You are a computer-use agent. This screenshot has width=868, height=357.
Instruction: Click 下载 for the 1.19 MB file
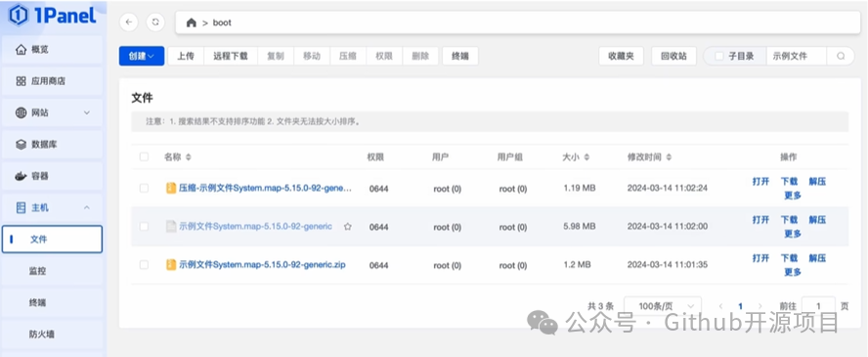click(790, 181)
